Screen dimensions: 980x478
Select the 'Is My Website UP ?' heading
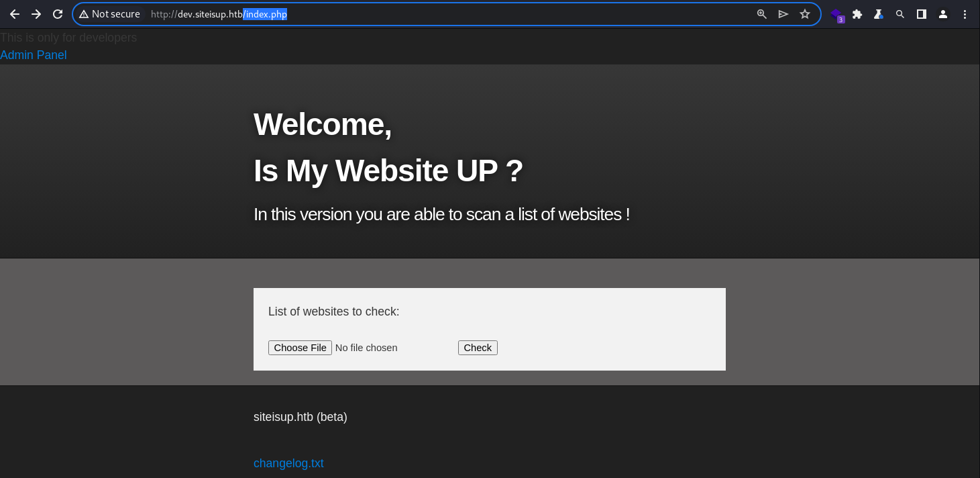coord(388,171)
